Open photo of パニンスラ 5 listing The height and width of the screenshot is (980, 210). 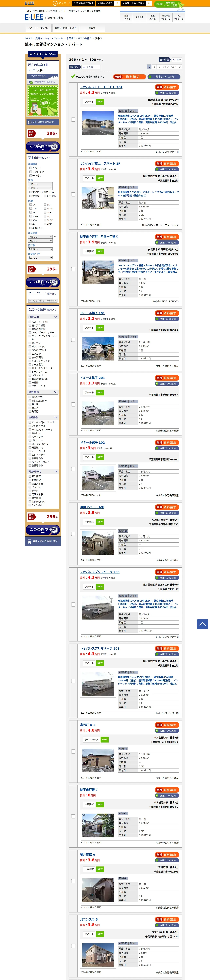click(x=98, y=955)
